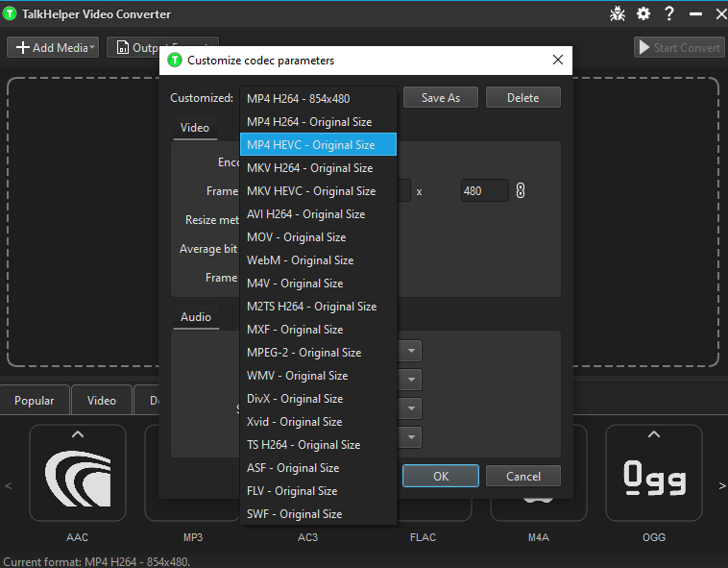The width and height of the screenshot is (728, 568).
Task: Choose MP4 H264 - 854x480 preset
Action: (318, 98)
